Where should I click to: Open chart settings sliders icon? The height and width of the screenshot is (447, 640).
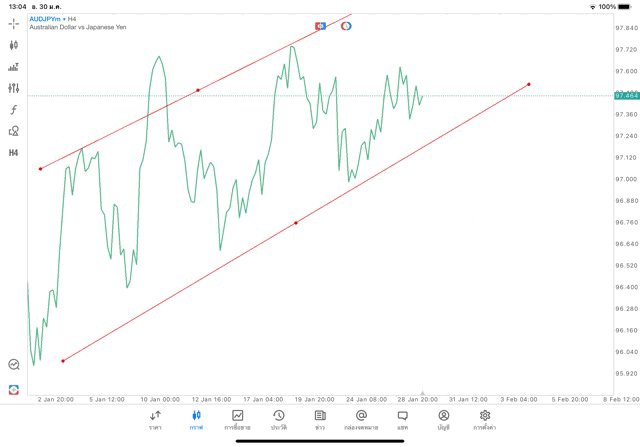(14, 88)
